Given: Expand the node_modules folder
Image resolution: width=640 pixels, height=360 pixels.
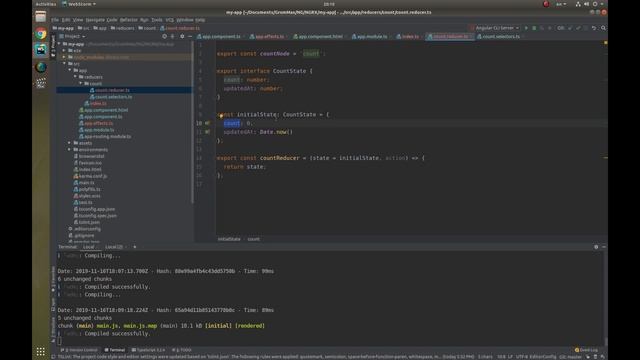Looking at the screenshot, I should [x=64, y=57].
